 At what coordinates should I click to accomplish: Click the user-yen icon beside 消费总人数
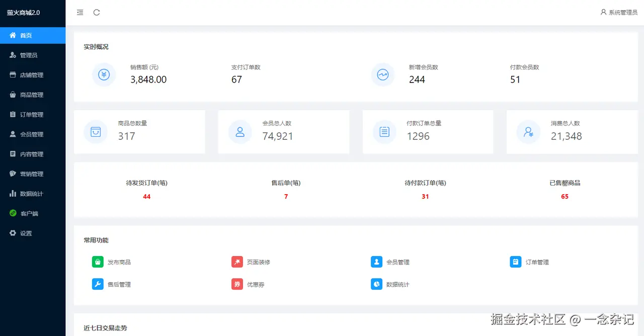pos(528,132)
